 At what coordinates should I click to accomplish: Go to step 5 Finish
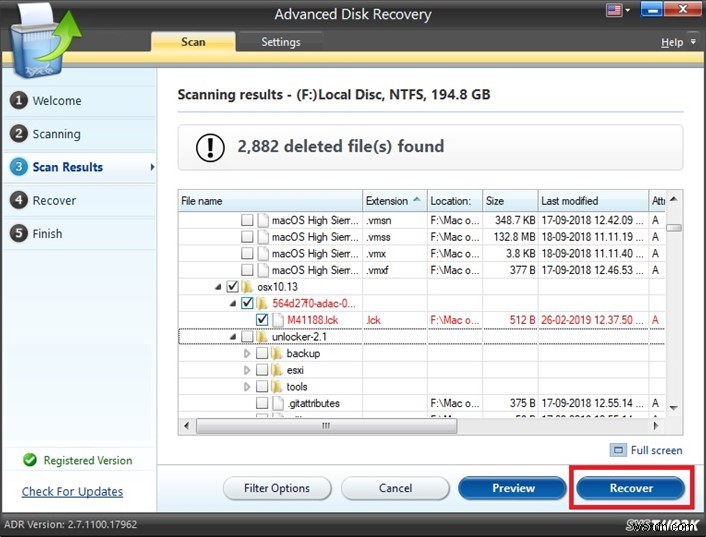coord(79,234)
